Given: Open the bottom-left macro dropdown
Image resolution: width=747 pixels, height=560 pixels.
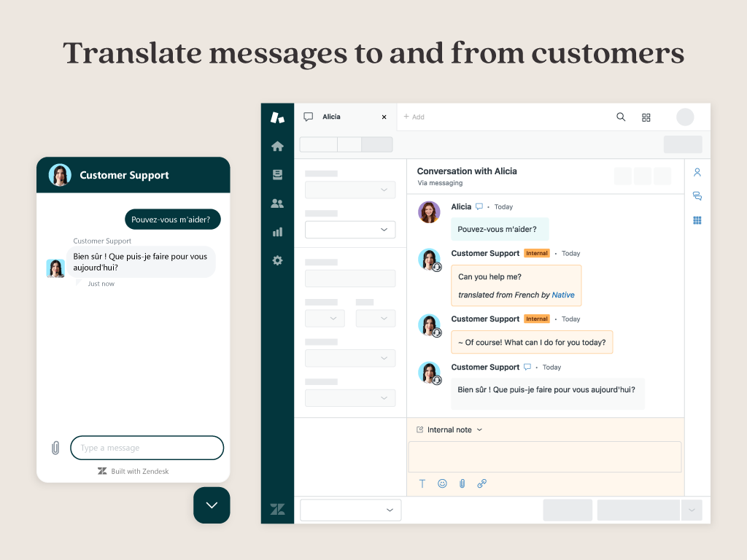Looking at the screenshot, I should click(x=350, y=510).
